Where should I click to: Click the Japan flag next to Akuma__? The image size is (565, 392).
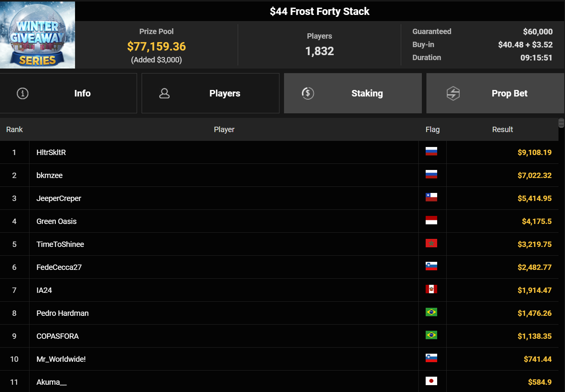pyautogui.click(x=431, y=381)
